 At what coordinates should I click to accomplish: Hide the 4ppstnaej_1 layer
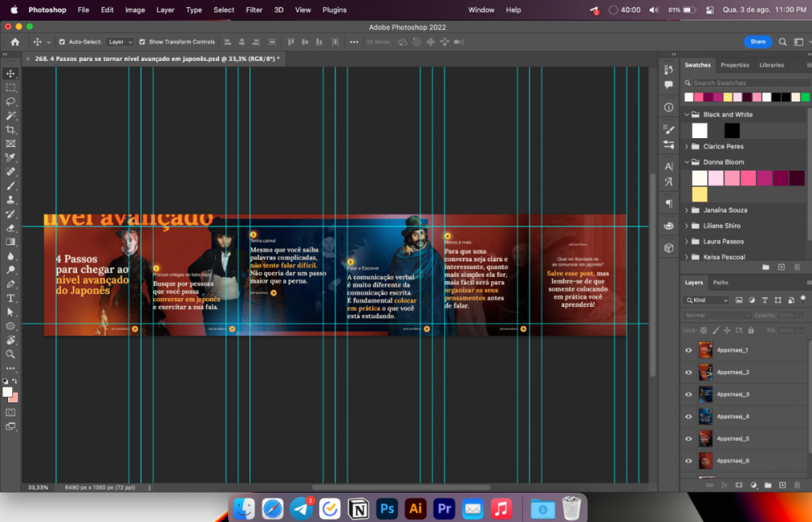[x=689, y=350]
